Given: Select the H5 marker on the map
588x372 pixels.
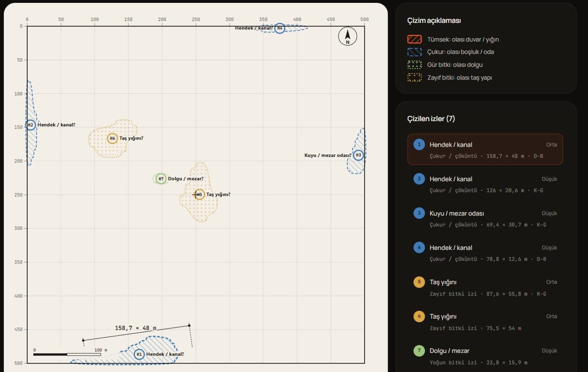Looking at the screenshot, I should (x=199, y=195).
